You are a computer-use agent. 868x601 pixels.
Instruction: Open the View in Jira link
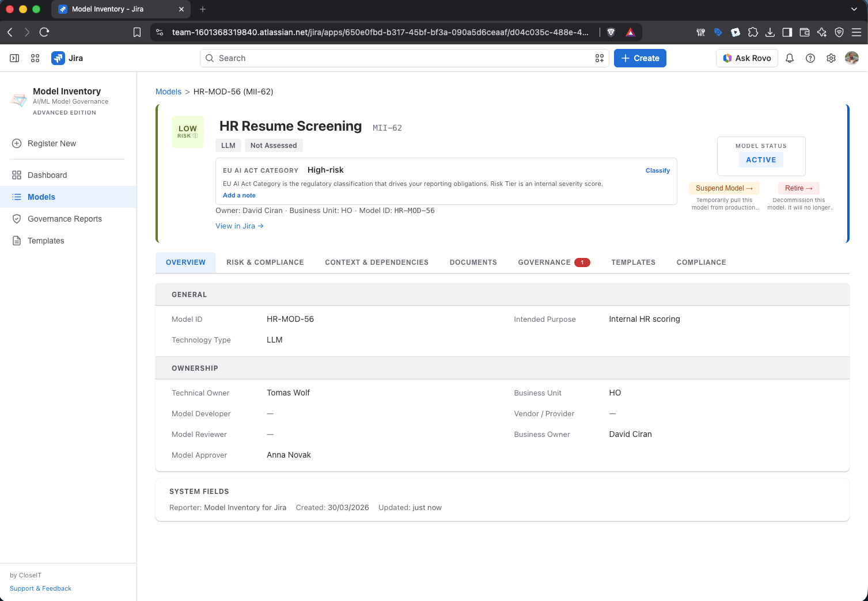[240, 226]
